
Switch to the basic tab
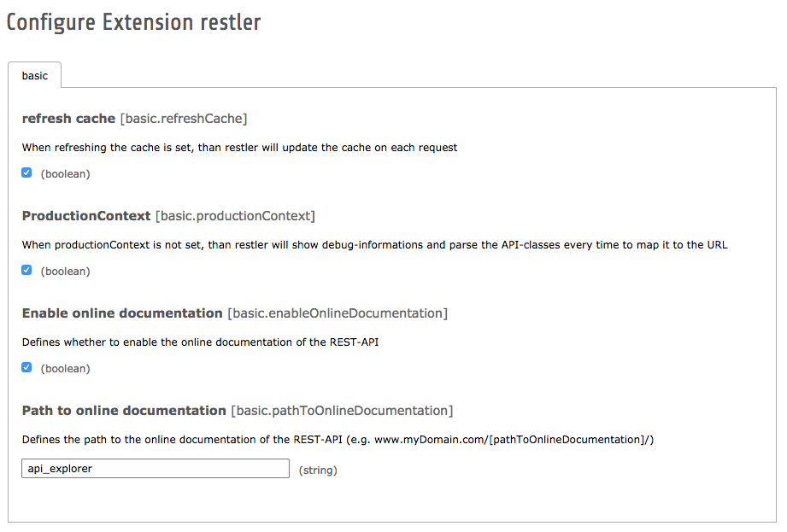[x=35, y=75]
